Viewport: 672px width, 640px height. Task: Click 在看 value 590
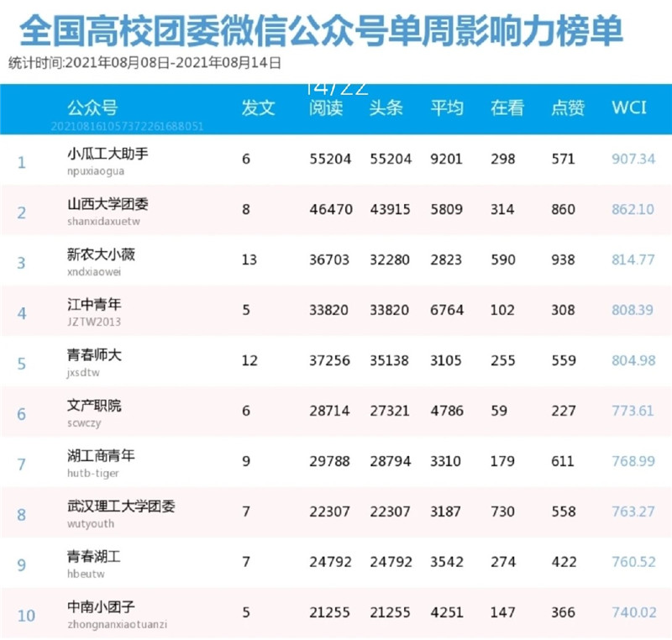click(502, 260)
